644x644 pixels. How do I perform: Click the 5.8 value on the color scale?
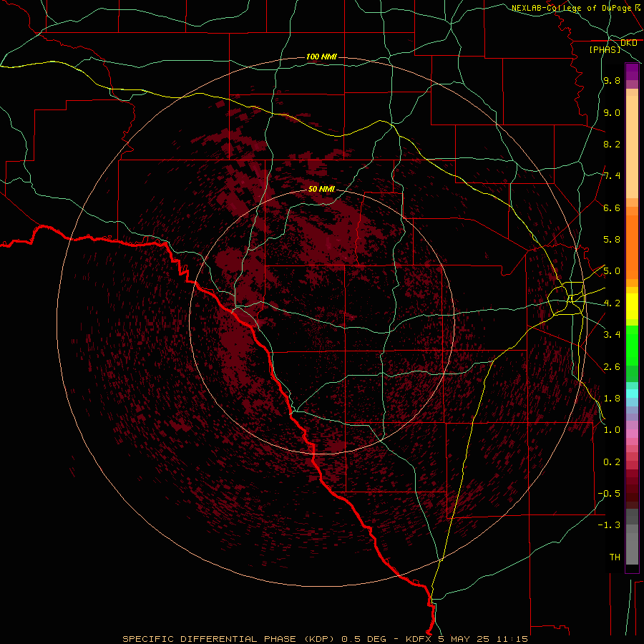point(612,240)
